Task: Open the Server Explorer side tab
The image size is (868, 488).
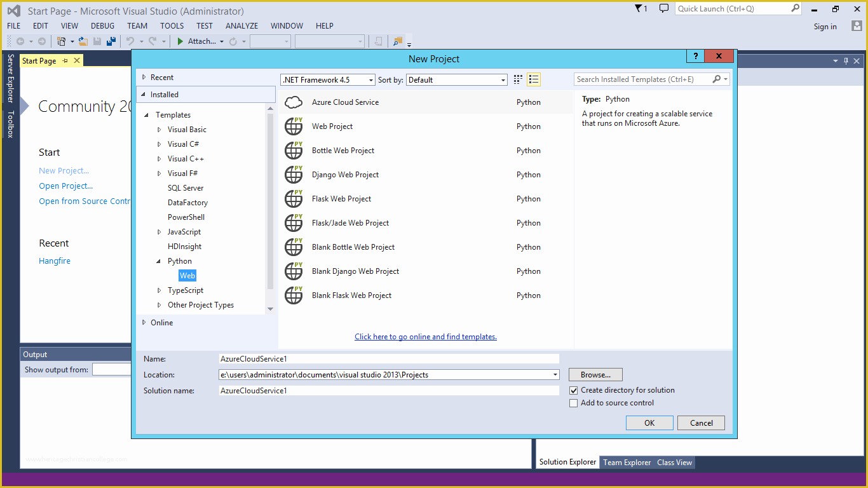Action: (x=10, y=78)
